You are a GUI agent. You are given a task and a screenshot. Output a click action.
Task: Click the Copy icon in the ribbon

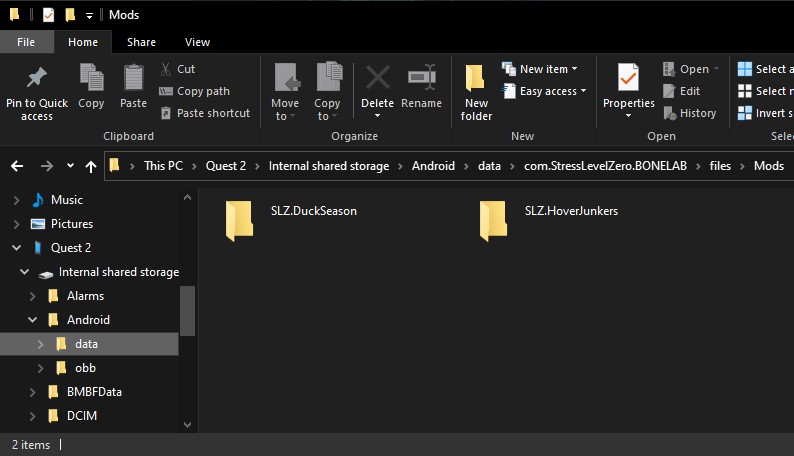tap(91, 79)
